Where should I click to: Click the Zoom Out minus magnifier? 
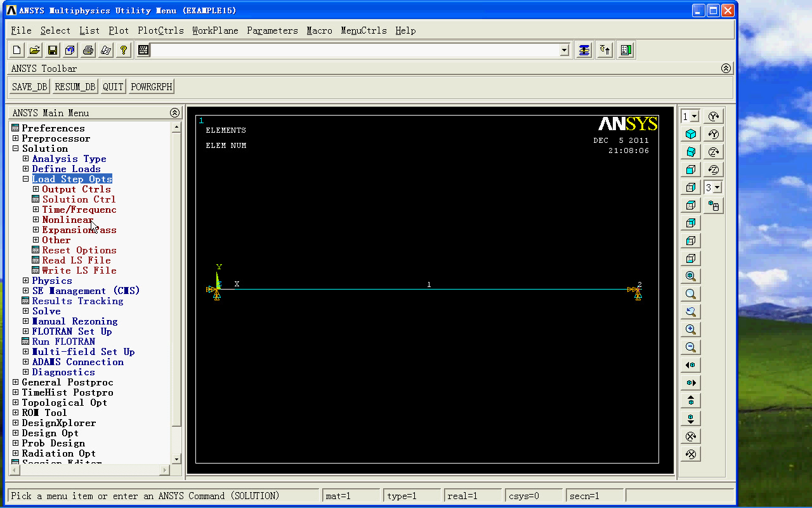pyautogui.click(x=691, y=347)
